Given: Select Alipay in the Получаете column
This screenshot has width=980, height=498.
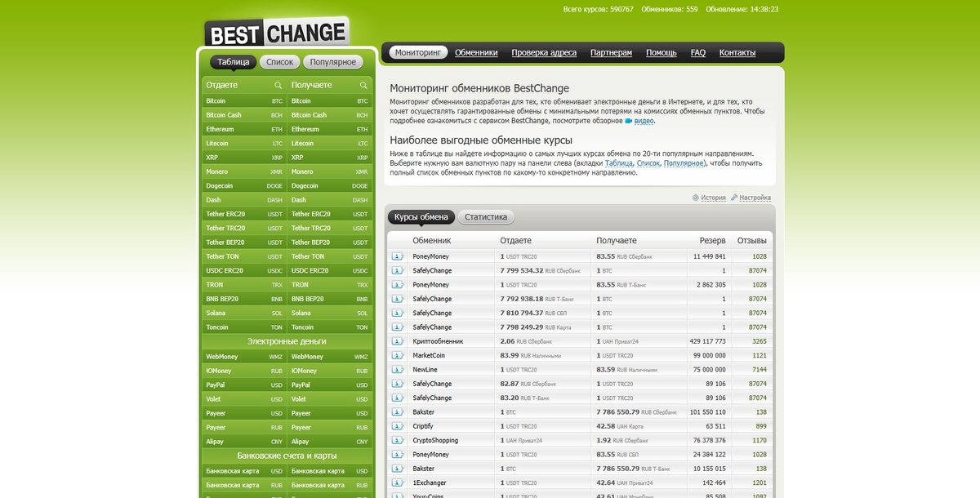Looking at the screenshot, I should click(330, 442).
